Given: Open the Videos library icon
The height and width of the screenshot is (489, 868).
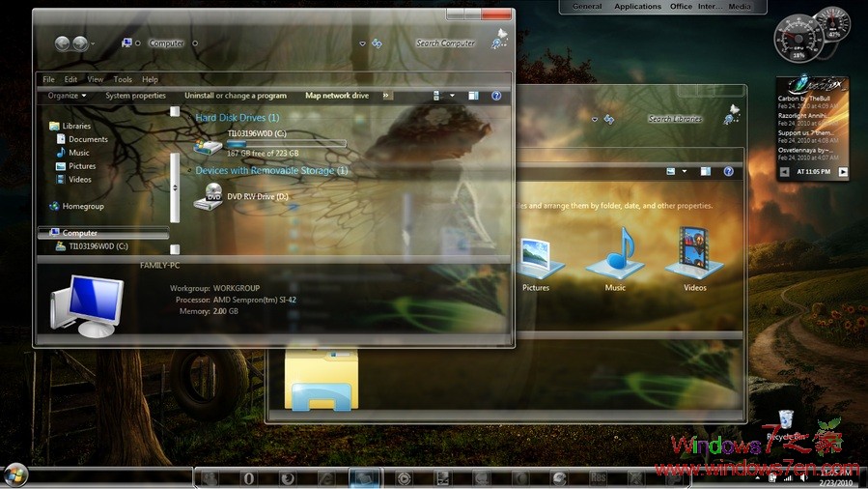Looking at the screenshot, I should (x=695, y=253).
